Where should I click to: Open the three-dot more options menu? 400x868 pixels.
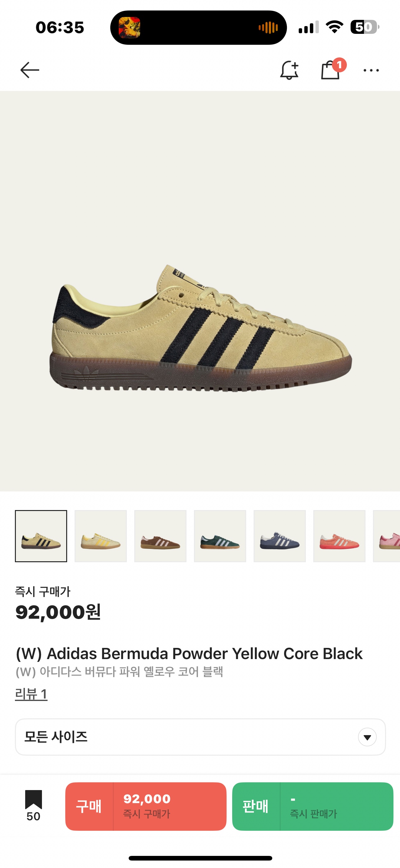click(x=371, y=70)
